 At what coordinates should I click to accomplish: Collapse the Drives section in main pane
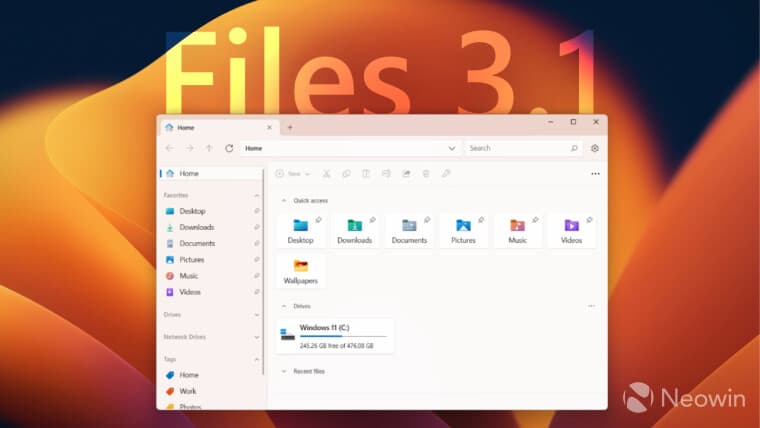[282, 306]
